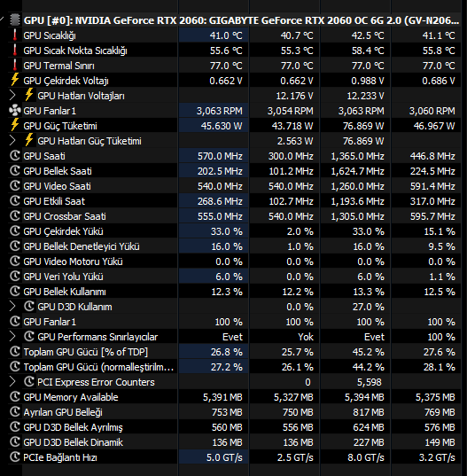Select the GPU Sıcak Nokta Sıcaklığı label
467x476 pixels.
coord(75,51)
